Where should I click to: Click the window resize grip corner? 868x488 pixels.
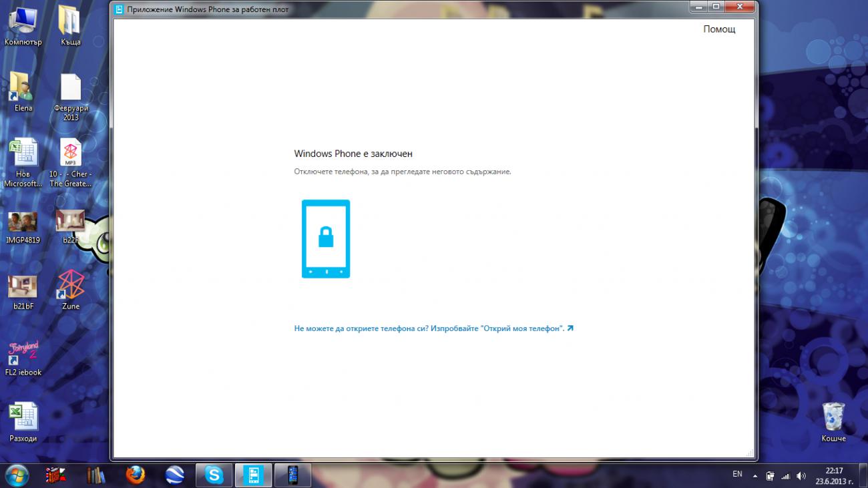coord(749,452)
